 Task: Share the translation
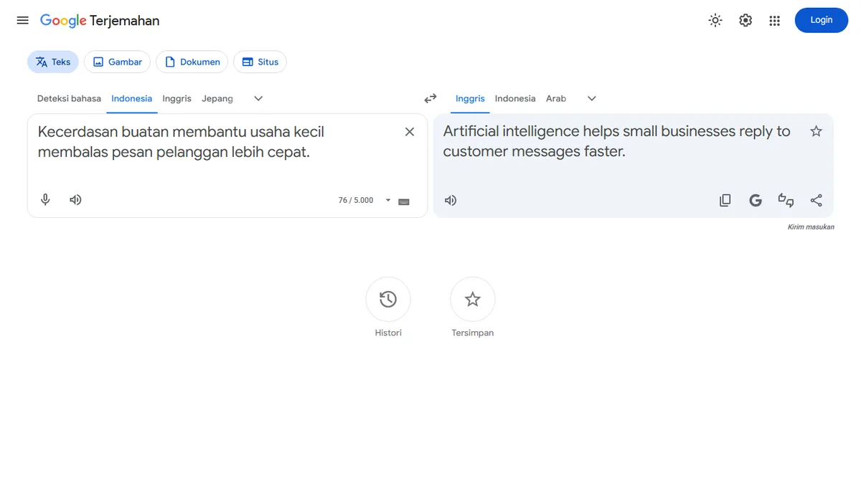816,201
